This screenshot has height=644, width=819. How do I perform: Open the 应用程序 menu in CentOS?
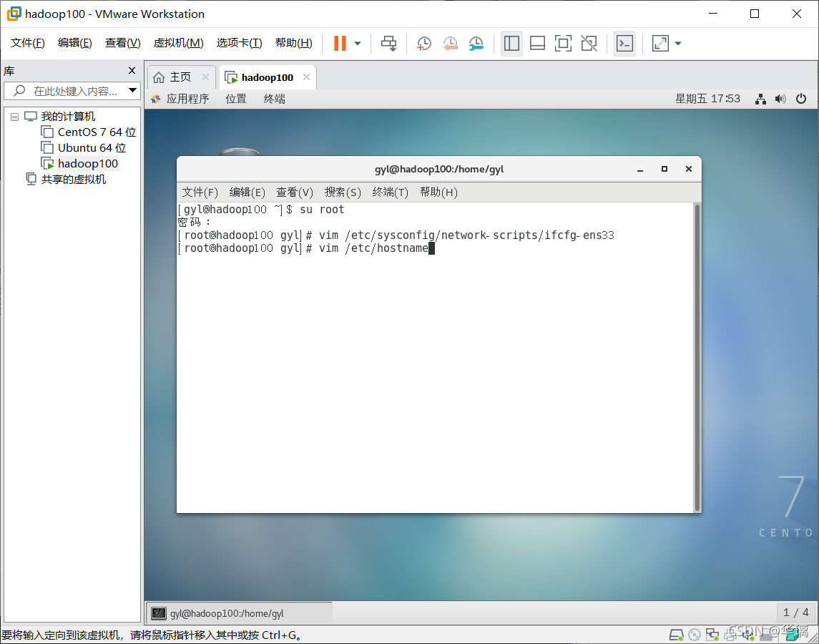point(180,99)
